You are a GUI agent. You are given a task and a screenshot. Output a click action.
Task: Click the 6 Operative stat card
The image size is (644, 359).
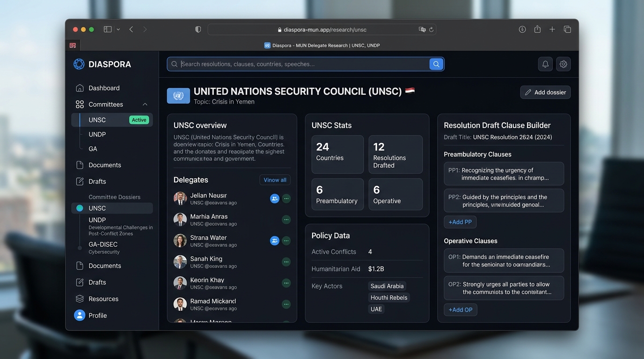coord(395,194)
